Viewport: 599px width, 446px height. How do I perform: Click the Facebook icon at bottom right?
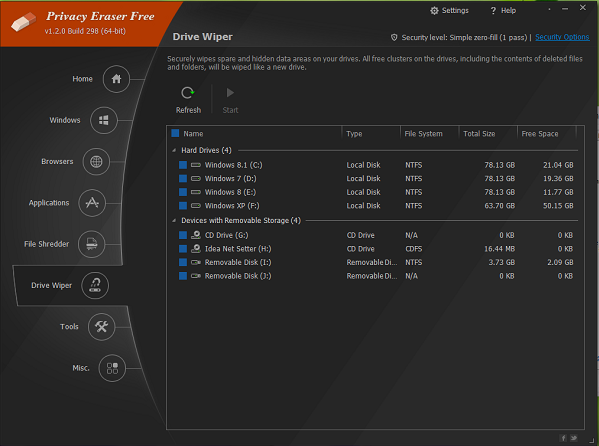(563, 438)
